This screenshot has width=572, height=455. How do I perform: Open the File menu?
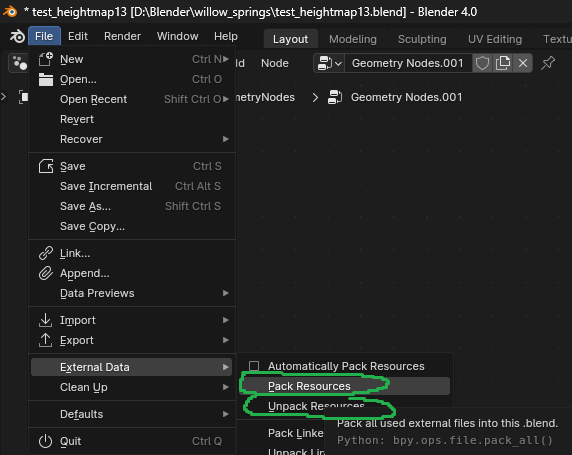44,36
